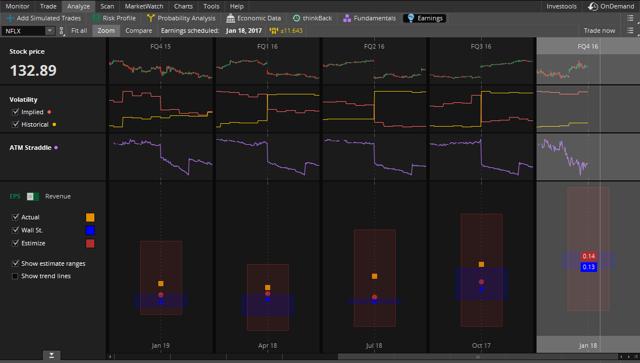The height and width of the screenshot is (363, 640).
Task: Launch the thinkBack clock icon
Action: point(296,18)
